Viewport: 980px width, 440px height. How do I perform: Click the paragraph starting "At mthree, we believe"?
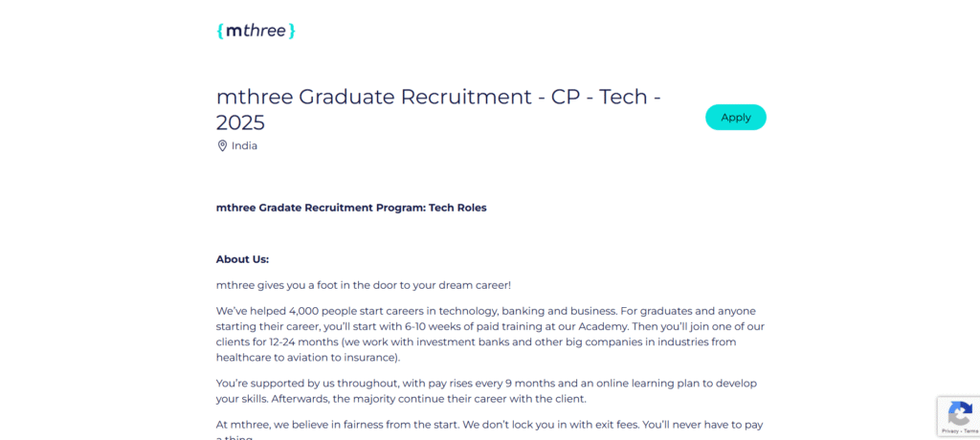coord(489,424)
